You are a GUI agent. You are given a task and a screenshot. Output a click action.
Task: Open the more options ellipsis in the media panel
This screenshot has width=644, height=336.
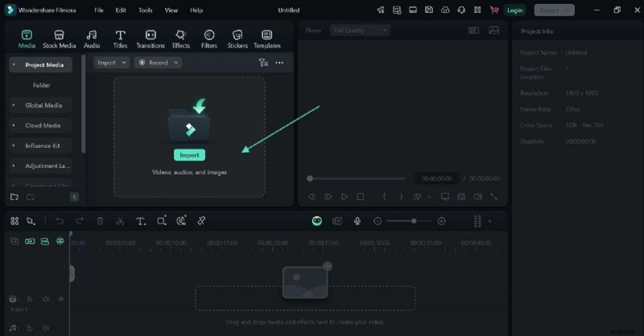click(x=279, y=63)
